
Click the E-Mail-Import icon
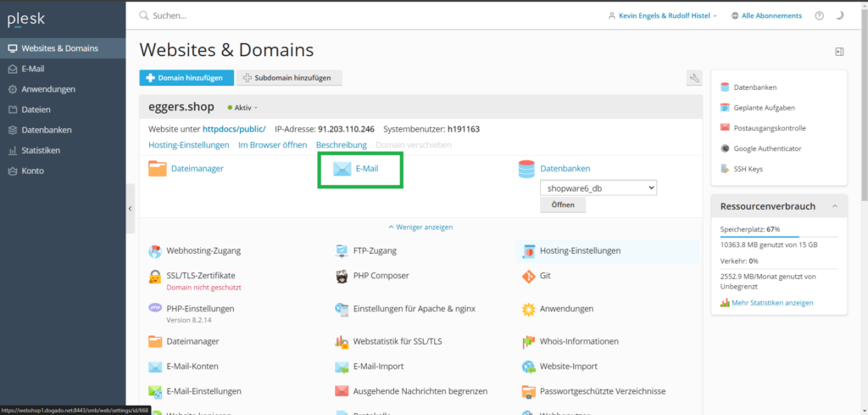[342, 367]
